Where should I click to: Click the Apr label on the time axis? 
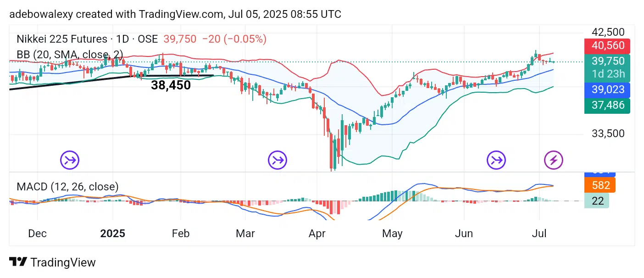coord(317,234)
